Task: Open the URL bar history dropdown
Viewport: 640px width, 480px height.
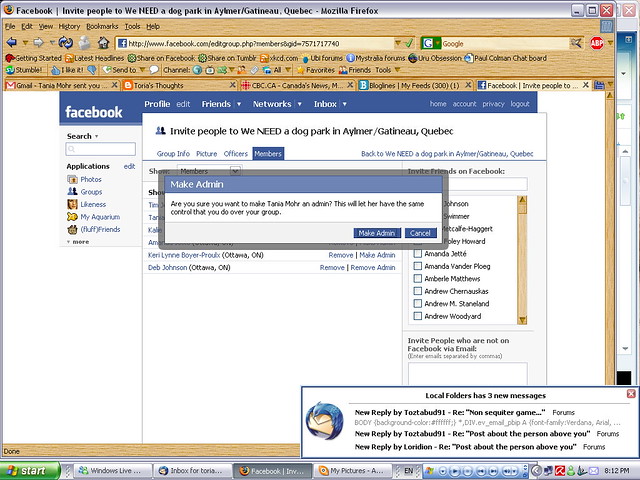Action: tap(398, 42)
